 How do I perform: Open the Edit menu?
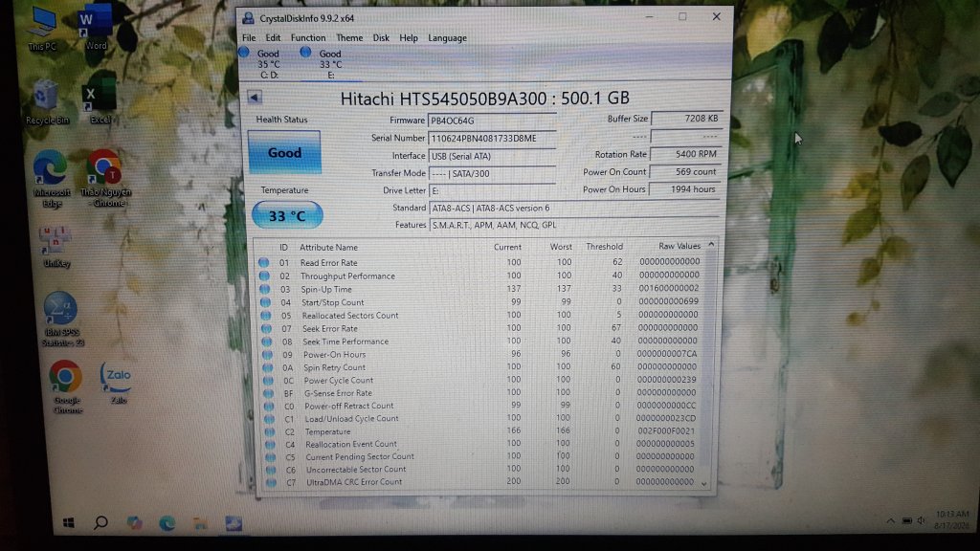(273, 38)
